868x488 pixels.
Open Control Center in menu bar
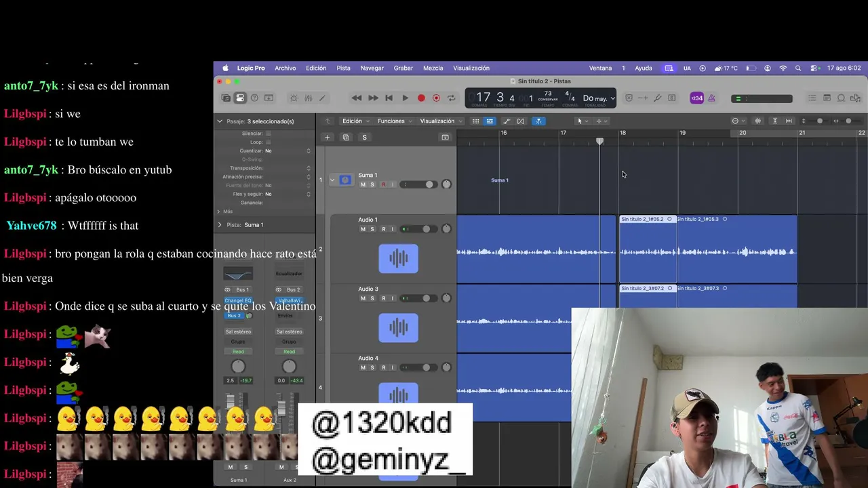(813, 68)
